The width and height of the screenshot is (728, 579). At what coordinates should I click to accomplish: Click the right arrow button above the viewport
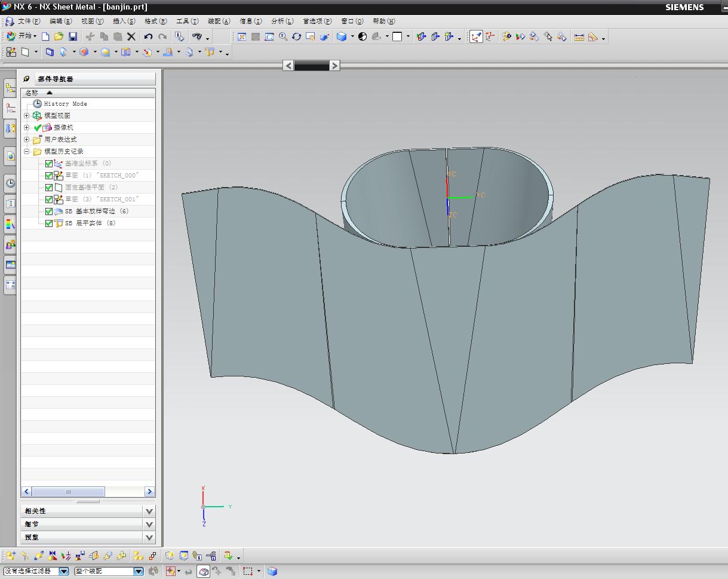pos(334,66)
